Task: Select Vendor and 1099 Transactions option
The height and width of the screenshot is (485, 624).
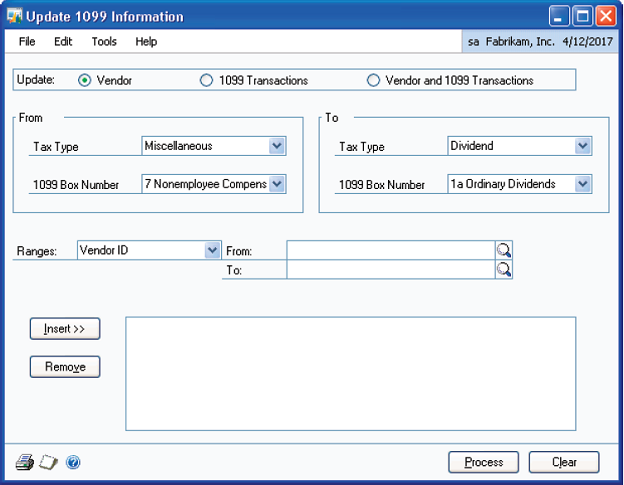Action: (x=374, y=80)
